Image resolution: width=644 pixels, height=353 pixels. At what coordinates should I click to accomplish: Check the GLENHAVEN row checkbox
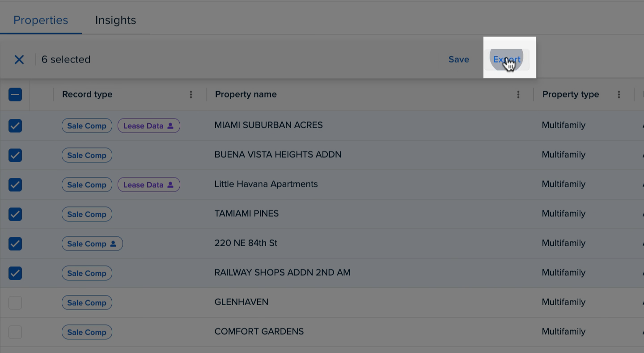point(15,303)
